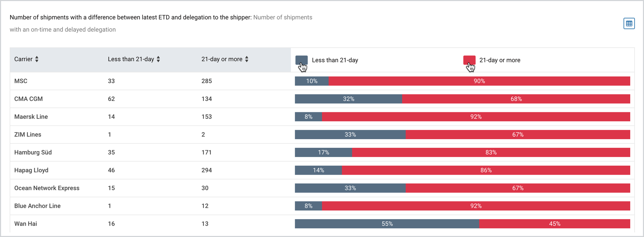Image resolution: width=644 pixels, height=237 pixels.
Task: Open the table view icon
Action: tap(629, 23)
